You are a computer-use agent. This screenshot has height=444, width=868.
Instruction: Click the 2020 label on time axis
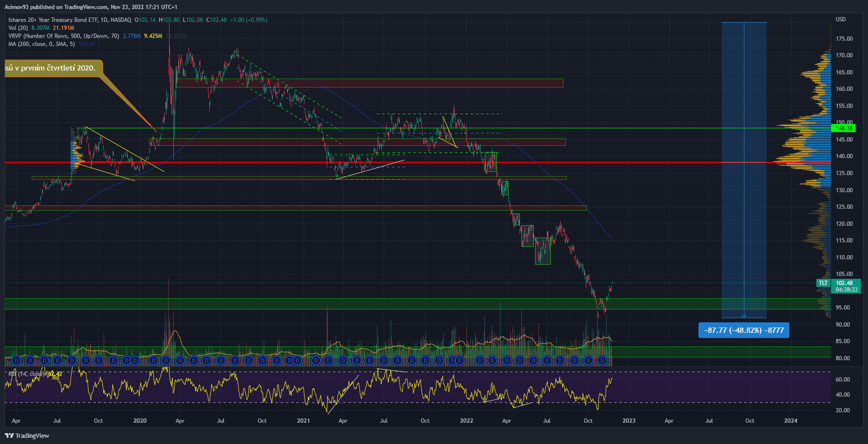140,421
